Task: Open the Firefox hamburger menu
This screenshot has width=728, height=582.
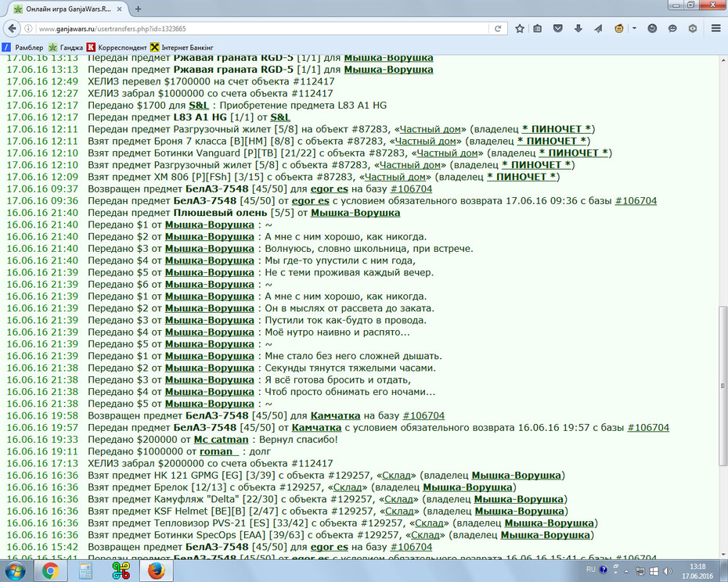Action: tap(716, 29)
